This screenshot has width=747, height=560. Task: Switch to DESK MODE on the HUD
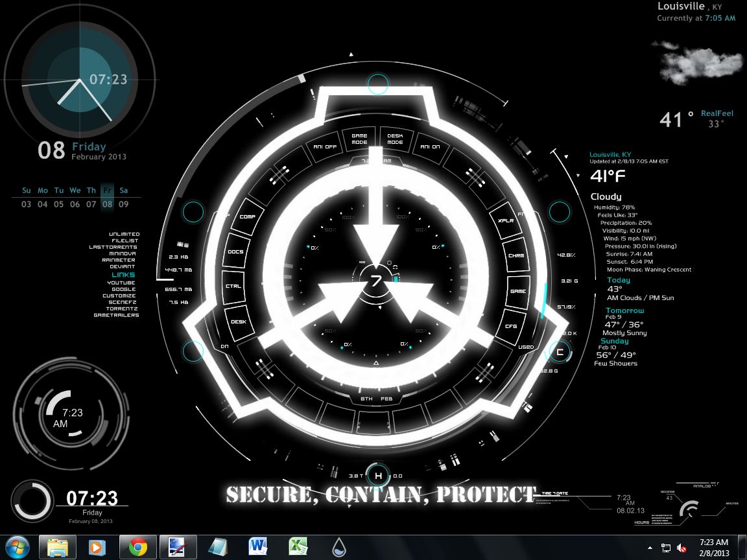395,139
